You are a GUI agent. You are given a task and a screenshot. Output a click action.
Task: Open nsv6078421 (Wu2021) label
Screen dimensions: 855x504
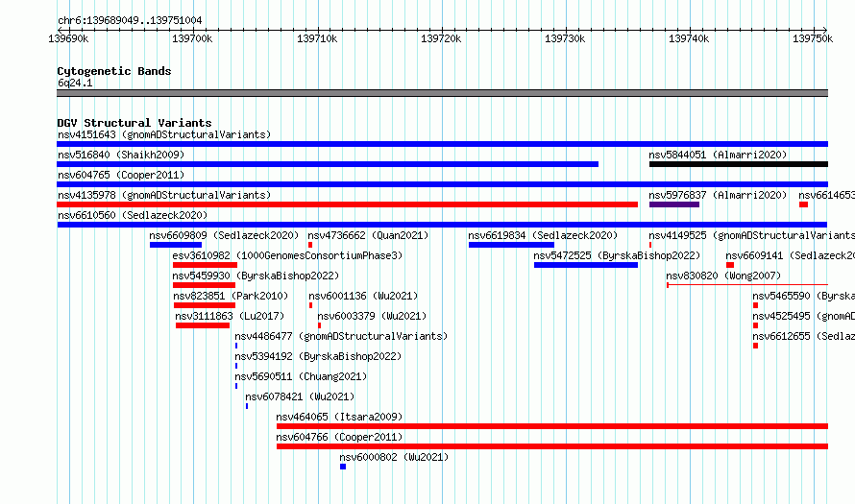point(300,396)
